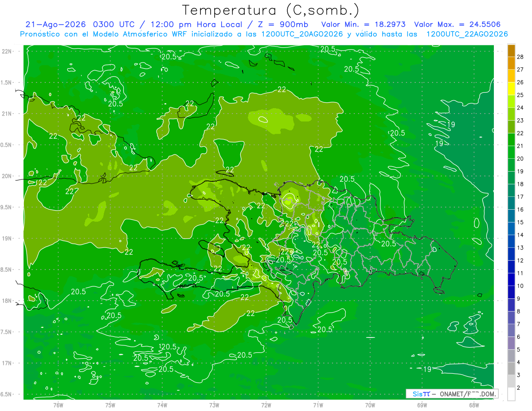Click the longitude axis label "76W"
Screen dimensions: 532x411
(x=58, y=405)
